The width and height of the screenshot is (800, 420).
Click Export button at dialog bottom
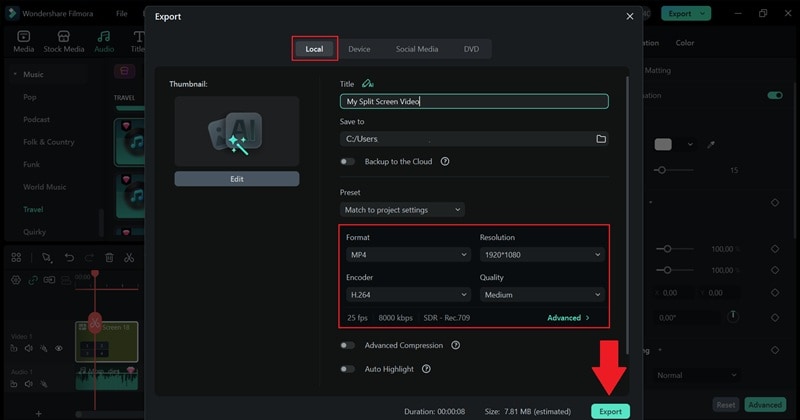tap(610, 411)
